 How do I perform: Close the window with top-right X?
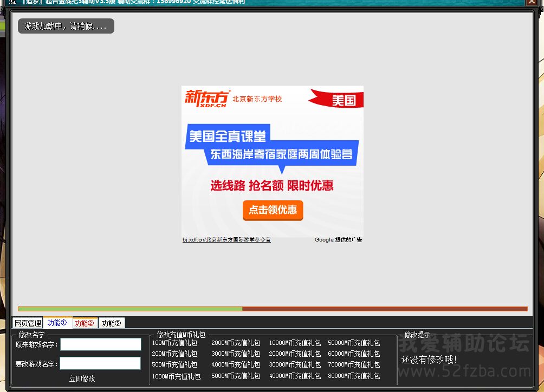point(531,2)
